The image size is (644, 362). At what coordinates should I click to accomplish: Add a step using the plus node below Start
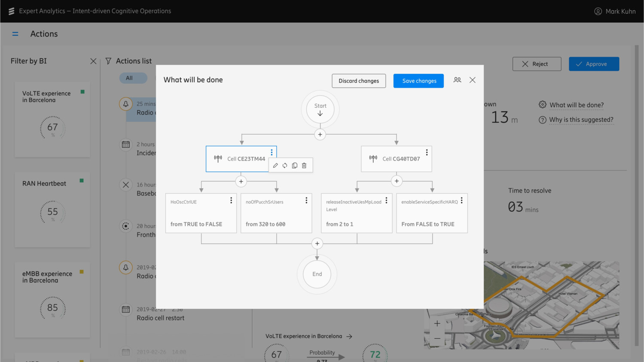click(x=320, y=134)
